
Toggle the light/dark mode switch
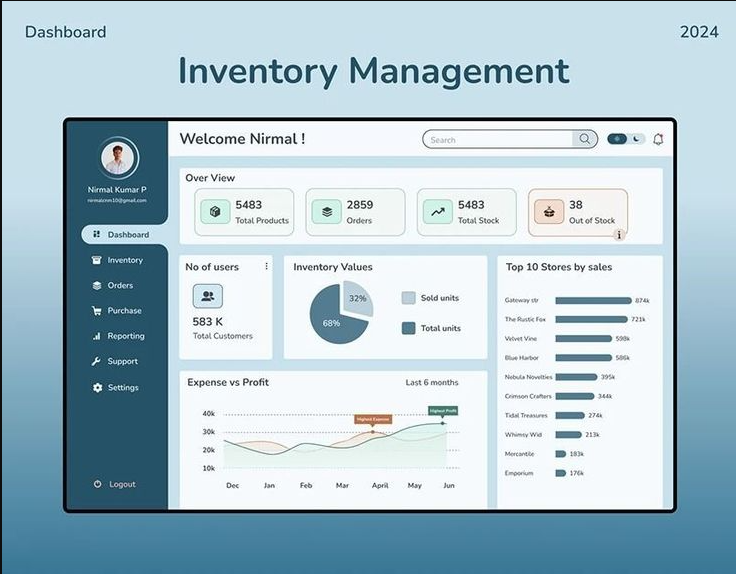point(626,139)
